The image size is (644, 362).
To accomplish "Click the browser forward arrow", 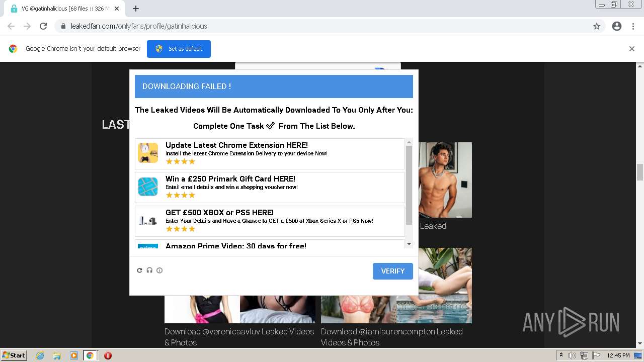I will point(27,26).
